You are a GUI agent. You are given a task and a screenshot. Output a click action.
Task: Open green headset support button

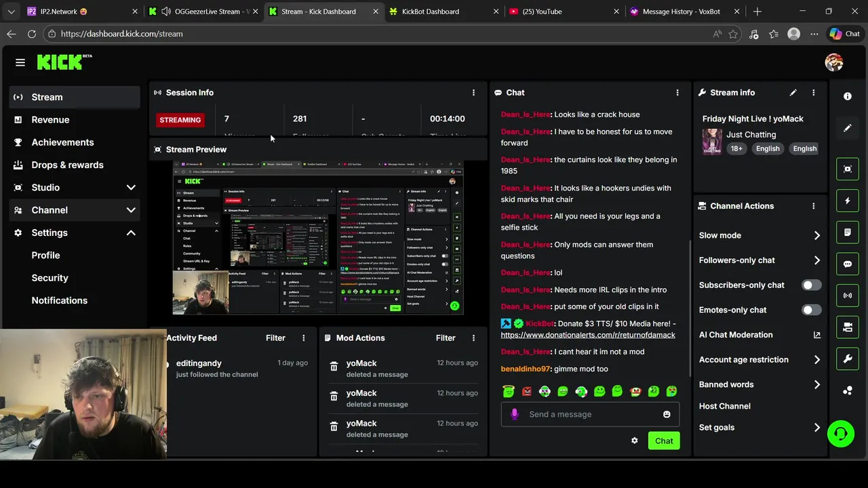(841, 433)
